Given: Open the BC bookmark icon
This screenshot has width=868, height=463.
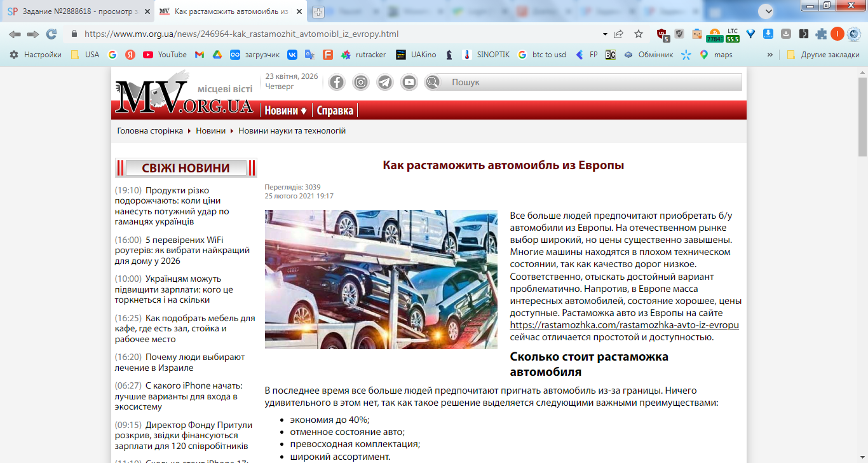Looking at the screenshot, I should tap(610, 55).
